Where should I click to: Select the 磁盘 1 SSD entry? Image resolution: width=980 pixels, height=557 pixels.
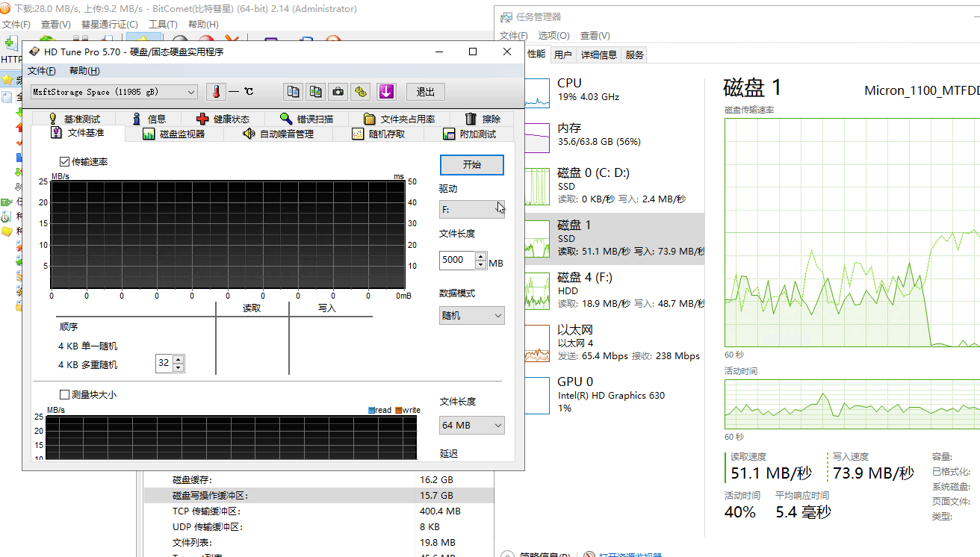pos(614,238)
